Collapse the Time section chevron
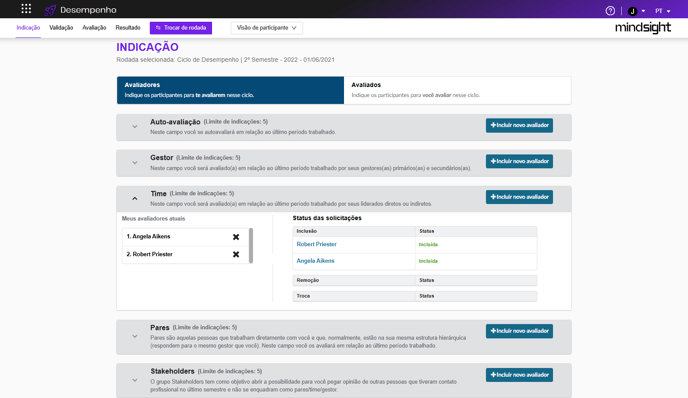688x398 pixels. (x=135, y=198)
